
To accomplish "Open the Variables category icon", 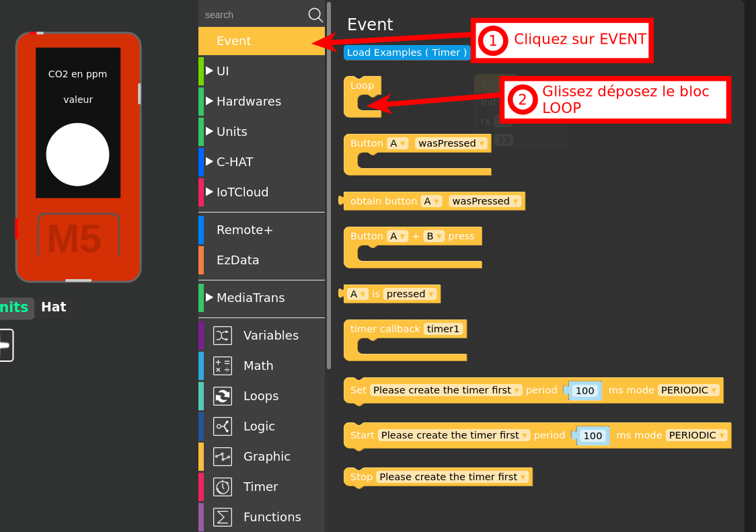I will tap(223, 336).
